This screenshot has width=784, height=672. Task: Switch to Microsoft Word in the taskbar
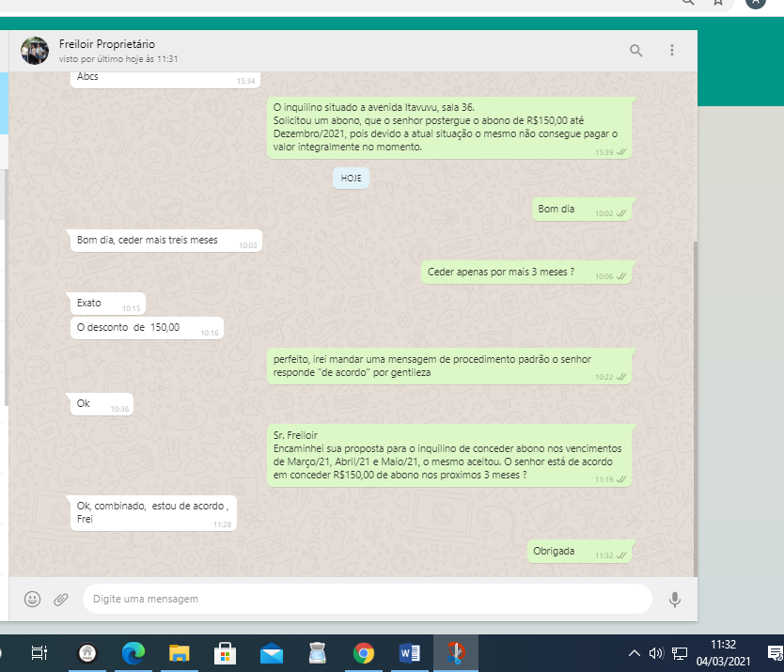tap(410, 652)
